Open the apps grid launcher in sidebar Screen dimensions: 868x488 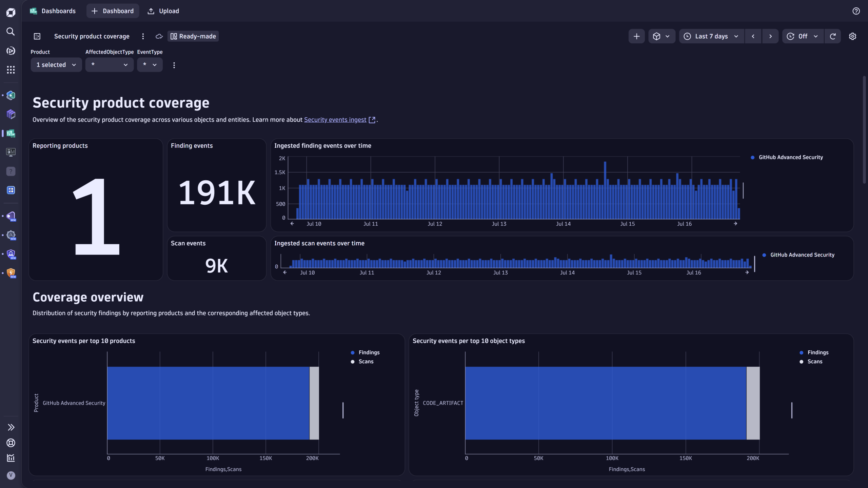pyautogui.click(x=10, y=69)
